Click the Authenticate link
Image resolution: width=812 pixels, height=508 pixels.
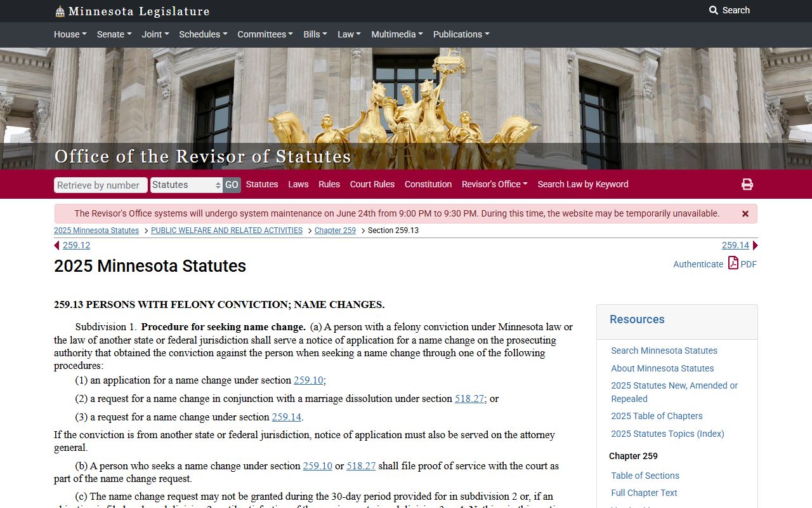pyautogui.click(x=698, y=264)
